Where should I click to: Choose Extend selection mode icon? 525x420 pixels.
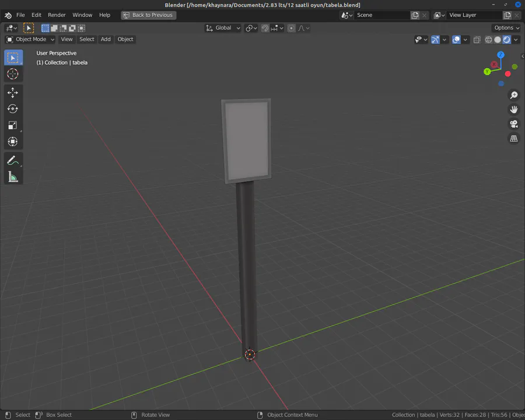[54, 28]
